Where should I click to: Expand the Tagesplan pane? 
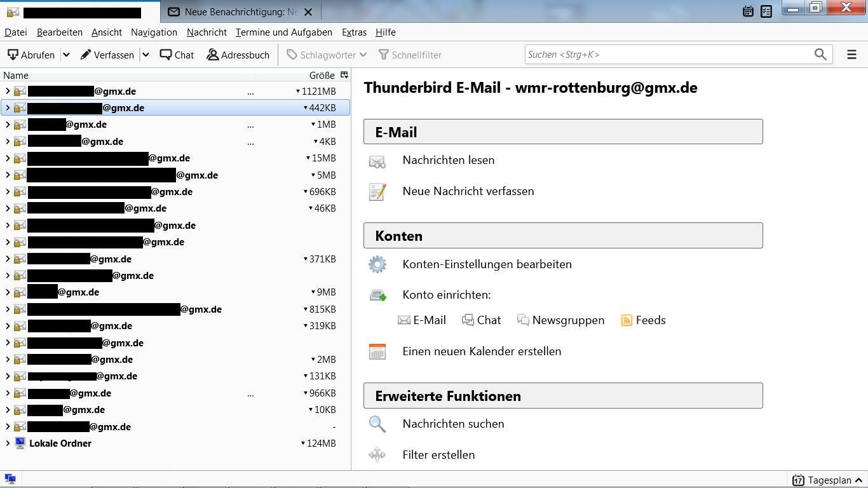(858, 480)
